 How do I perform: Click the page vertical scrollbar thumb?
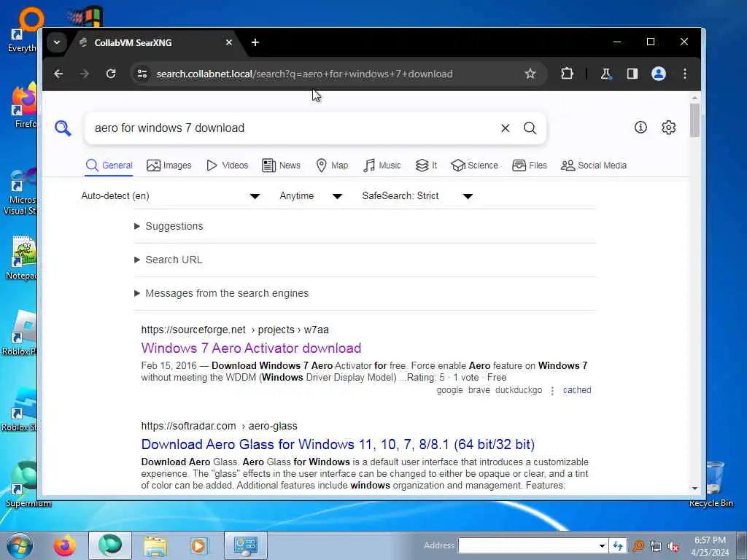(x=694, y=120)
